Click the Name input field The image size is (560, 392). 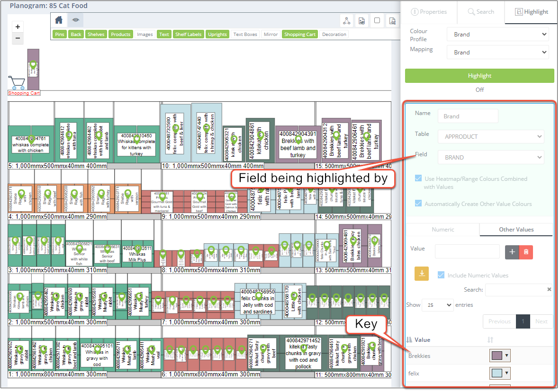click(468, 116)
